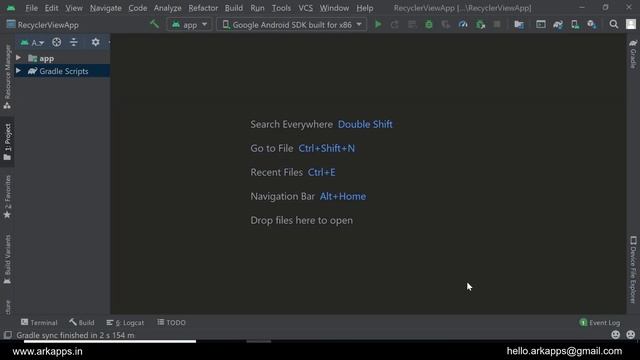Click the sad smiley feedback icon

tap(631, 335)
